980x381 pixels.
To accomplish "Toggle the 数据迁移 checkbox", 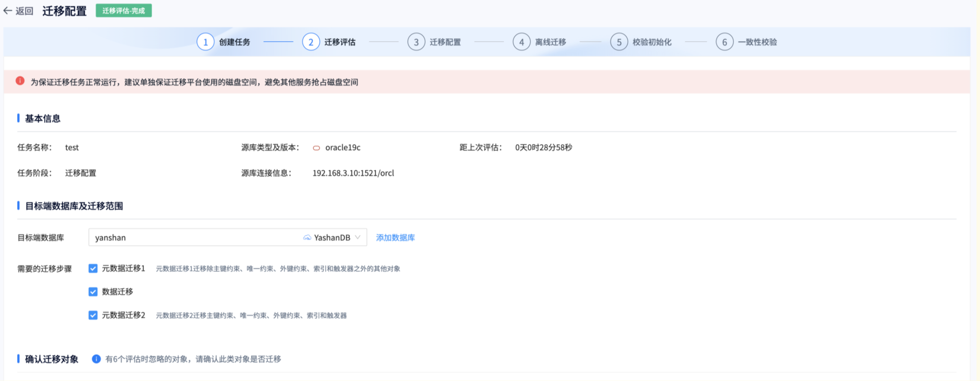I will pyautogui.click(x=93, y=292).
